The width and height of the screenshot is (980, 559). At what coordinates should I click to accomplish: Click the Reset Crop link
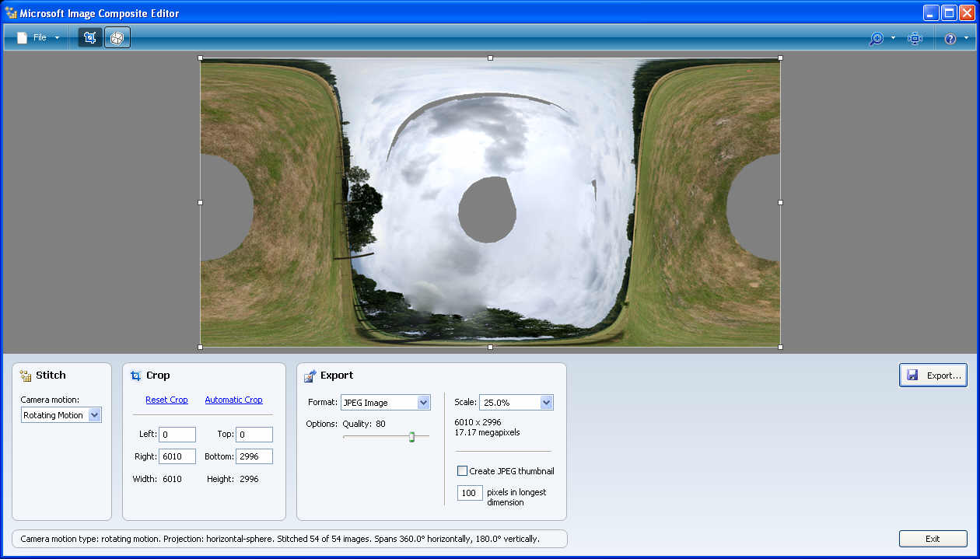click(166, 400)
